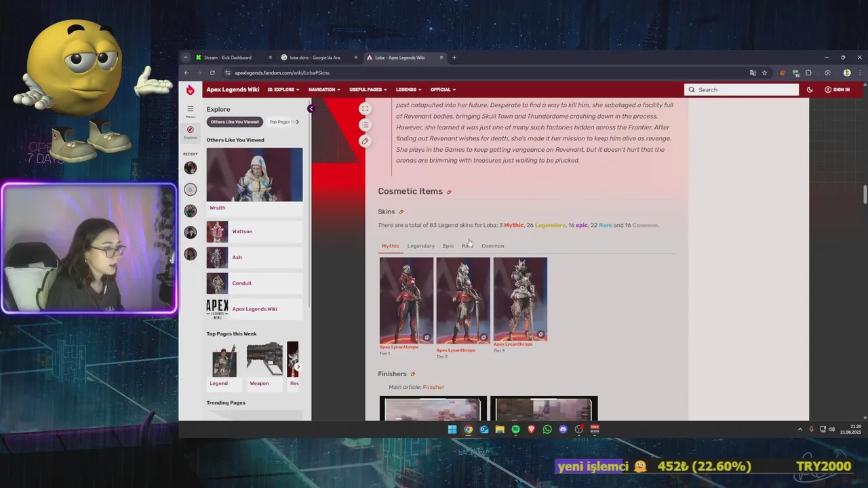Open the Chrome three-dot menu

coord(860,73)
